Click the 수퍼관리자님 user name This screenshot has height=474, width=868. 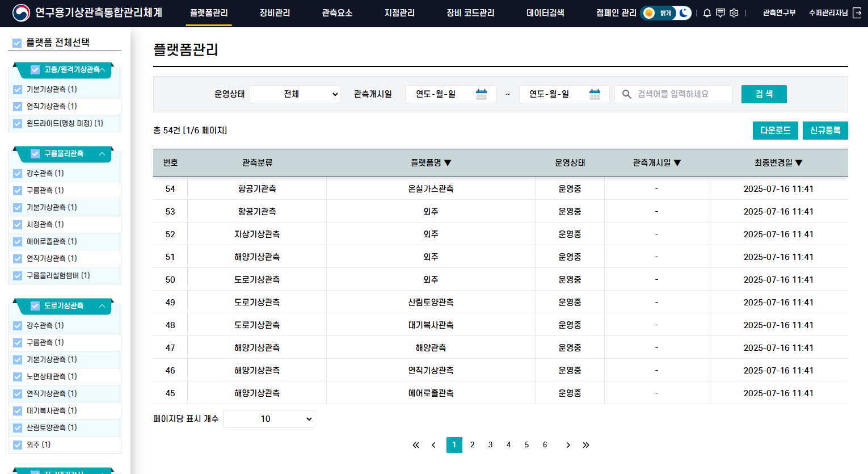pos(828,13)
